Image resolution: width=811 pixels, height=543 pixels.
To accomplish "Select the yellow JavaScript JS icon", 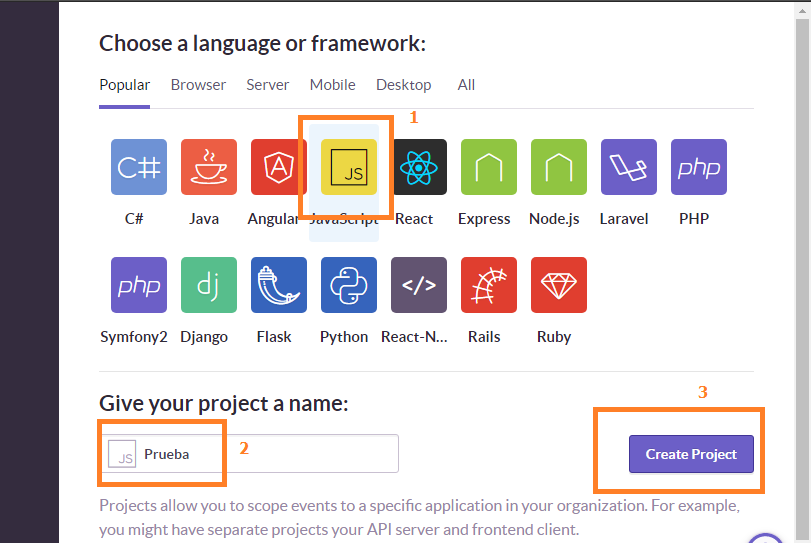I will tap(349, 167).
